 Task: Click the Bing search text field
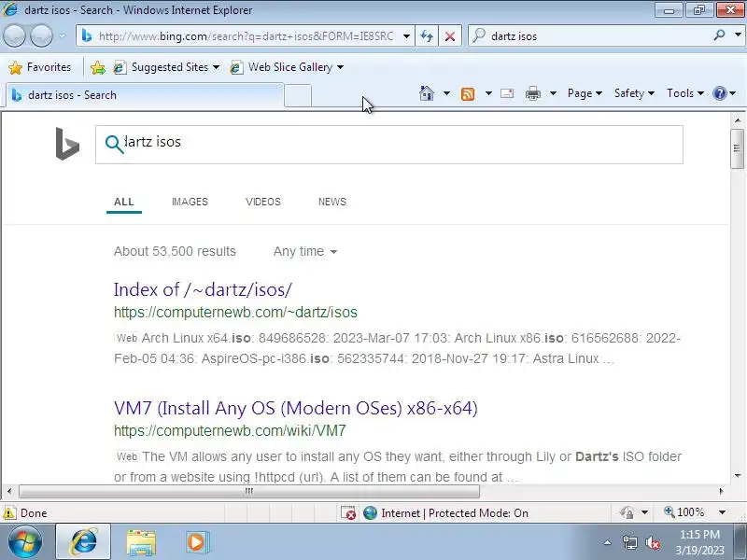388,145
